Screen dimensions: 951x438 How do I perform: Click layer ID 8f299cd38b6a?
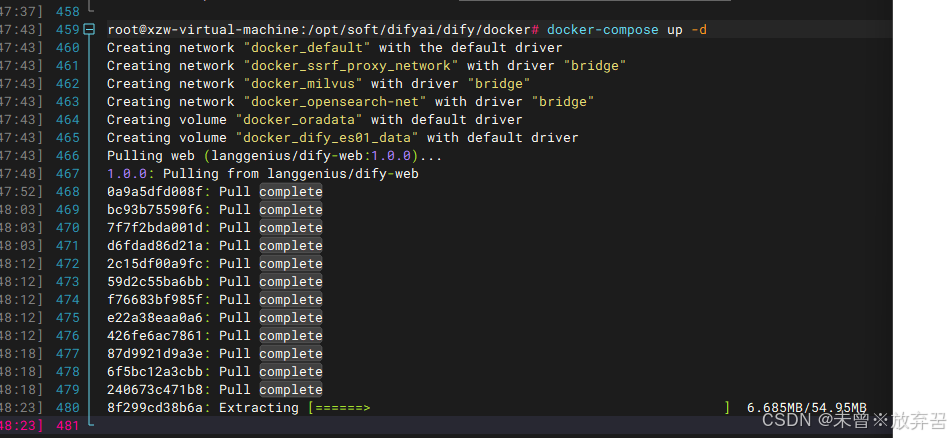155,408
